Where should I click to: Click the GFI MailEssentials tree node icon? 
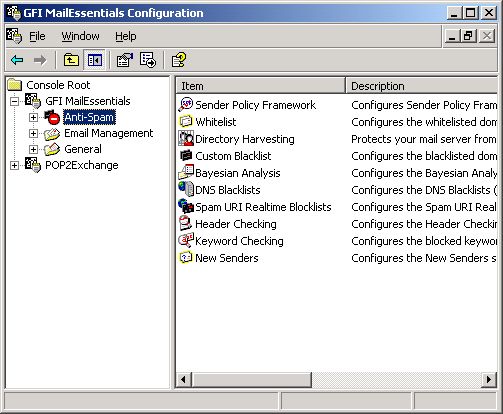(33, 101)
